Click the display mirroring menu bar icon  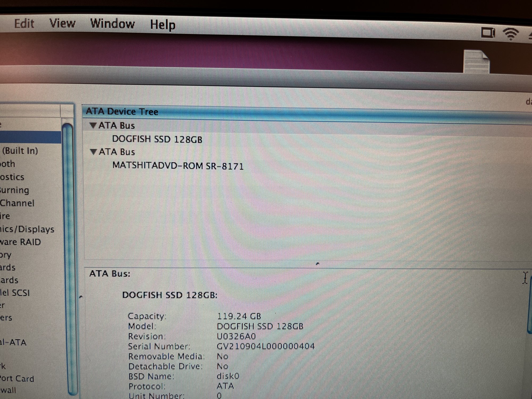[488, 33]
